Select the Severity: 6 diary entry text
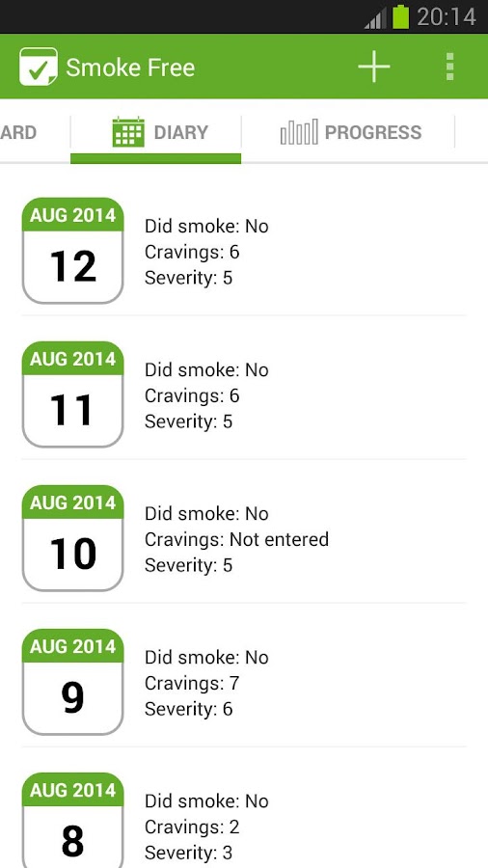The image size is (488, 868). pos(189,709)
